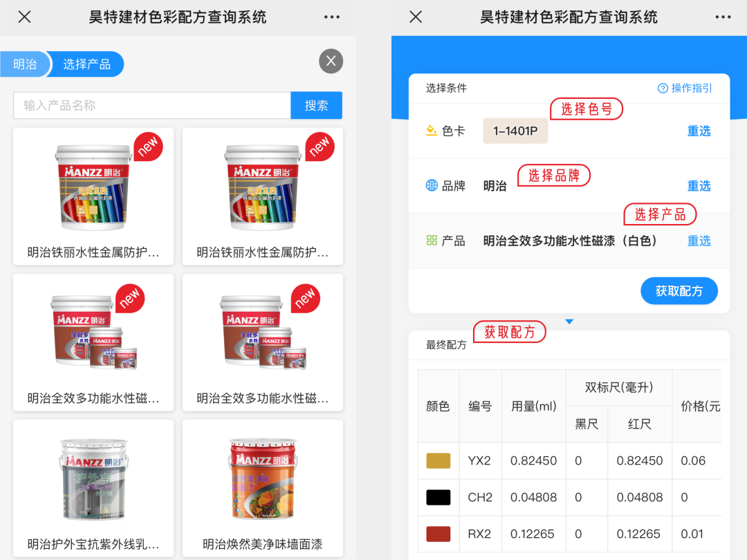Image resolution: width=747 pixels, height=560 pixels.
Task: Open the left panel three-dot menu
Action: pyautogui.click(x=332, y=17)
